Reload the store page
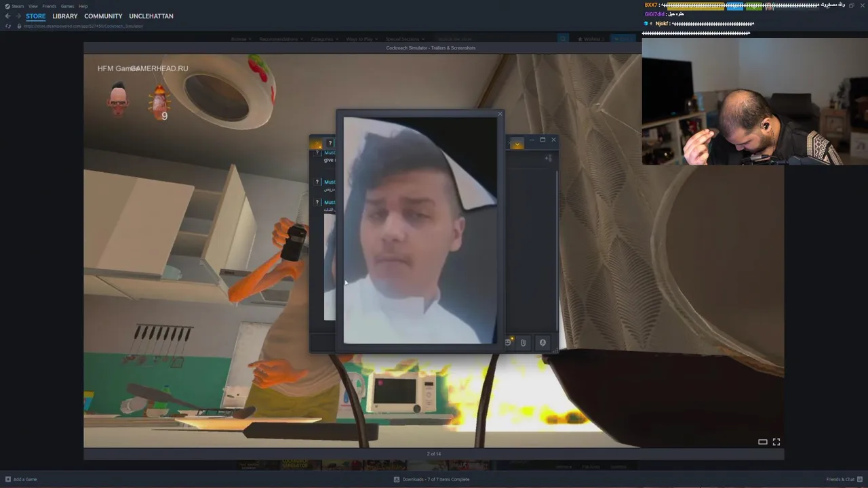The image size is (868, 488). 8,26
